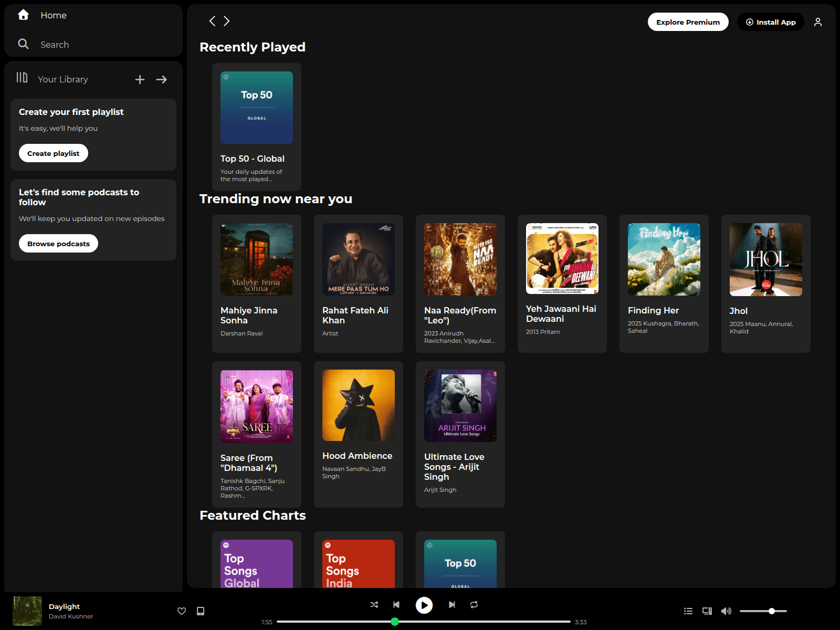
Task: Click the Explore Premium button
Action: [688, 22]
